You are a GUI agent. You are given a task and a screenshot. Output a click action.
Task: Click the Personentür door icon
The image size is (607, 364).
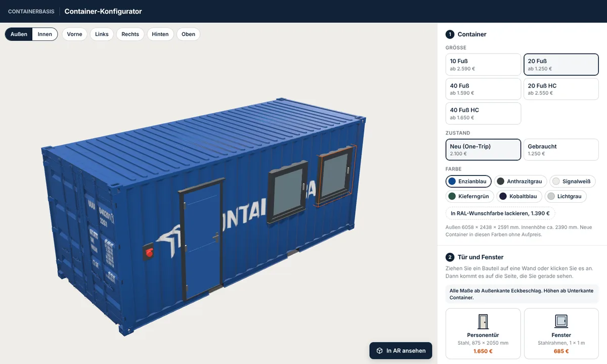point(483,322)
